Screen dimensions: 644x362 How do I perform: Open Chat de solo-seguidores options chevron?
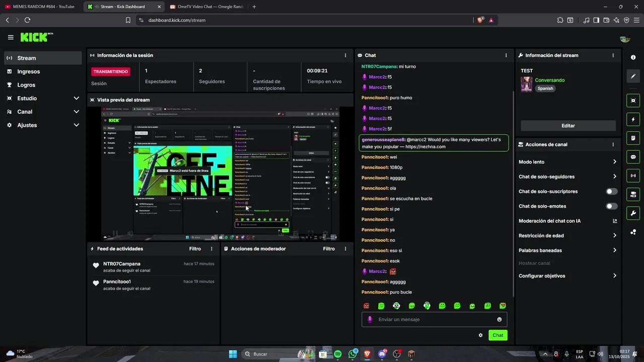(614, 176)
